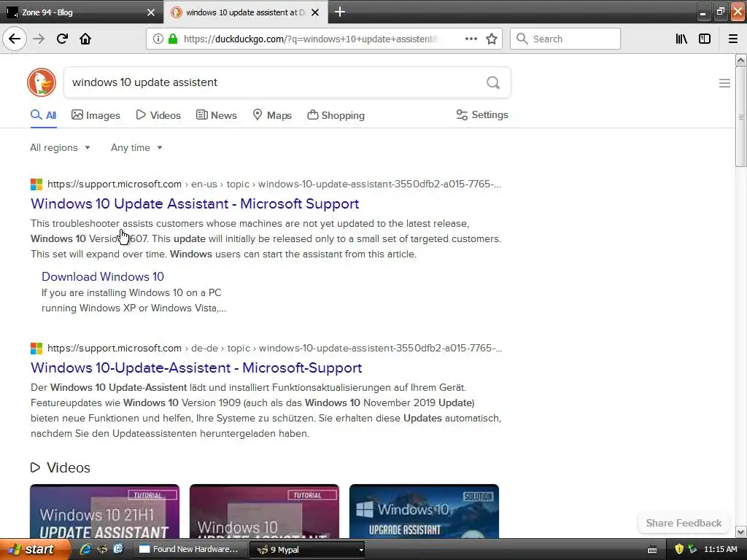Open search Settings
This screenshot has width=747, height=560.
coord(482,114)
